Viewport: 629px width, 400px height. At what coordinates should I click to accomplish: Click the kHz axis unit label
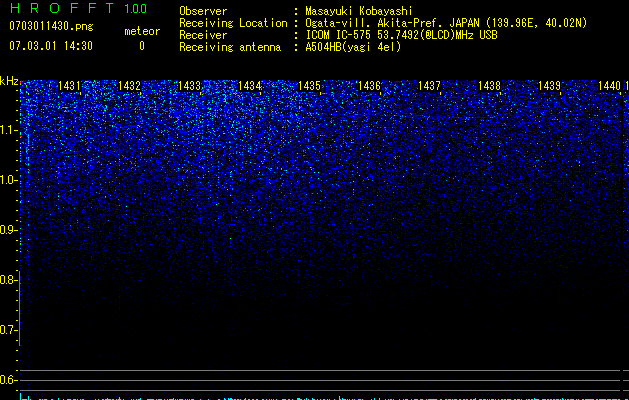click(9, 81)
